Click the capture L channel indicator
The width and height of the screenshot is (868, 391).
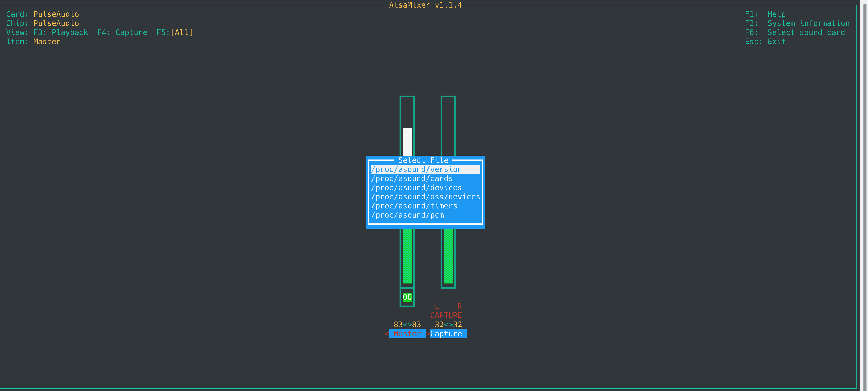pyautogui.click(x=437, y=306)
